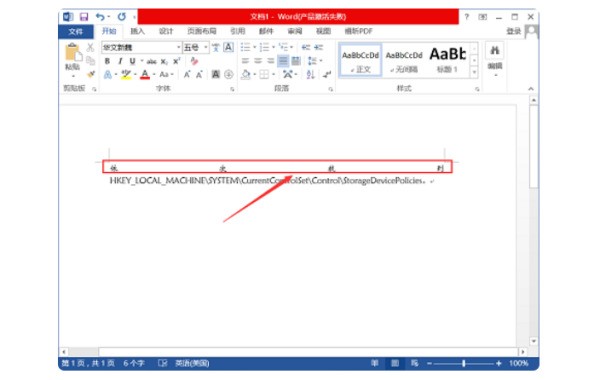The height and width of the screenshot is (380, 600).
Task: Switch to the 视图 (View) tab
Action: (x=323, y=31)
